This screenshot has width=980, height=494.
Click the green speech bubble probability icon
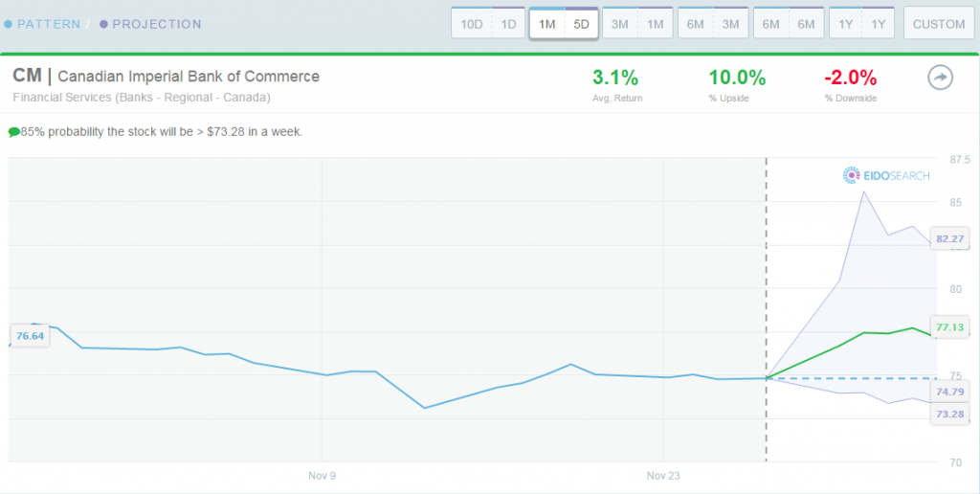tap(13, 132)
